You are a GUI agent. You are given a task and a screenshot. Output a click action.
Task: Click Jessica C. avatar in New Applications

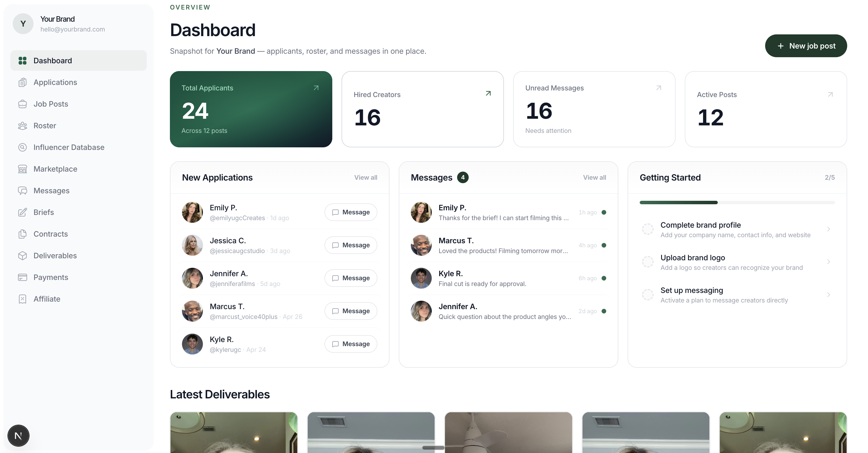[192, 245]
